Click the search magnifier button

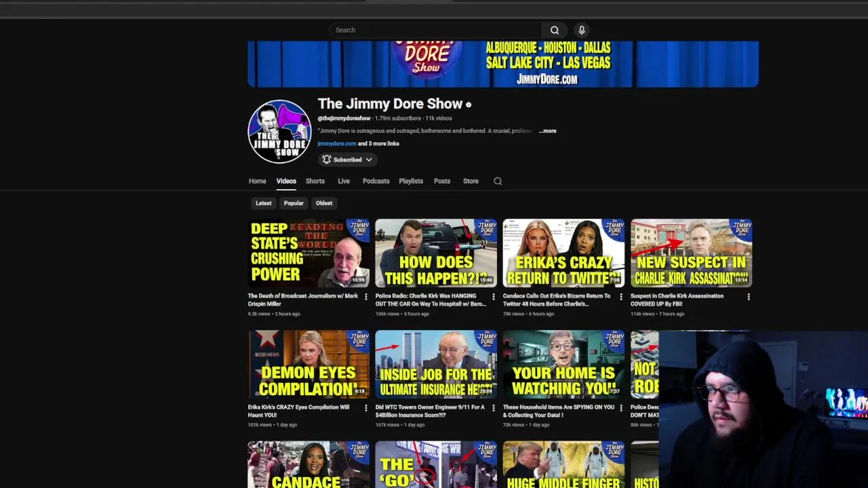(x=555, y=30)
